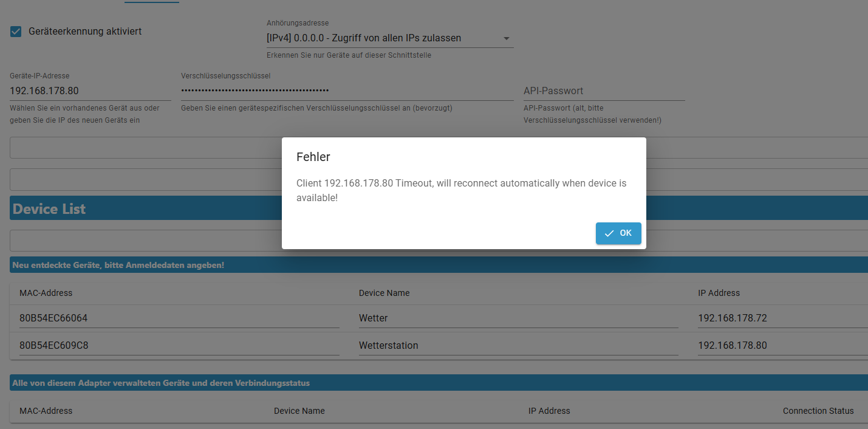The height and width of the screenshot is (429, 868).
Task: Select the 192.168.178.72 IP address cell
Action: (781, 318)
